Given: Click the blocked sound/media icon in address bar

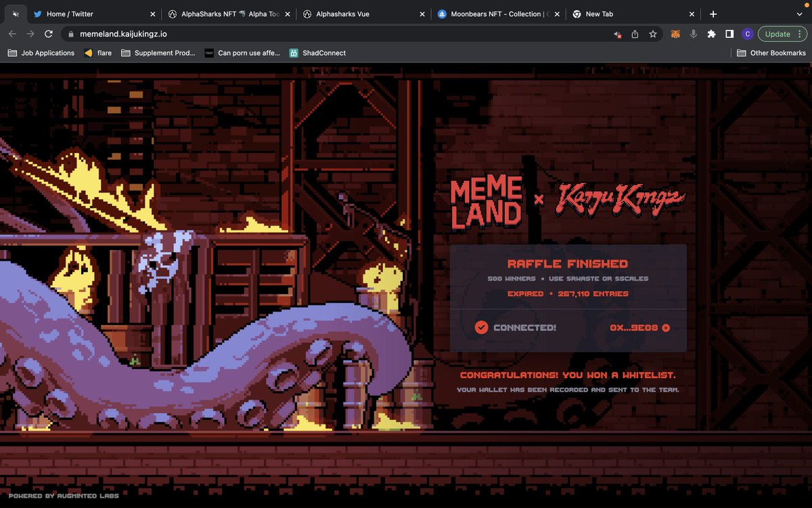Looking at the screenshot, I should 617,34.
